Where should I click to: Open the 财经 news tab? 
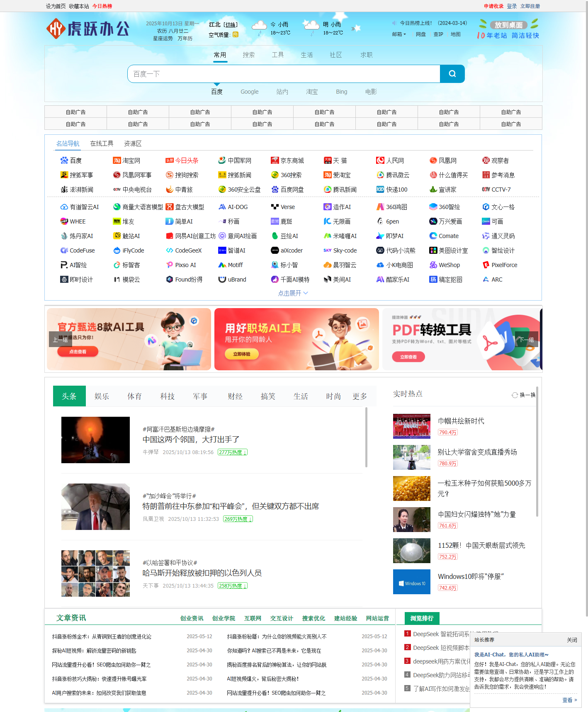tap(235, 396)
